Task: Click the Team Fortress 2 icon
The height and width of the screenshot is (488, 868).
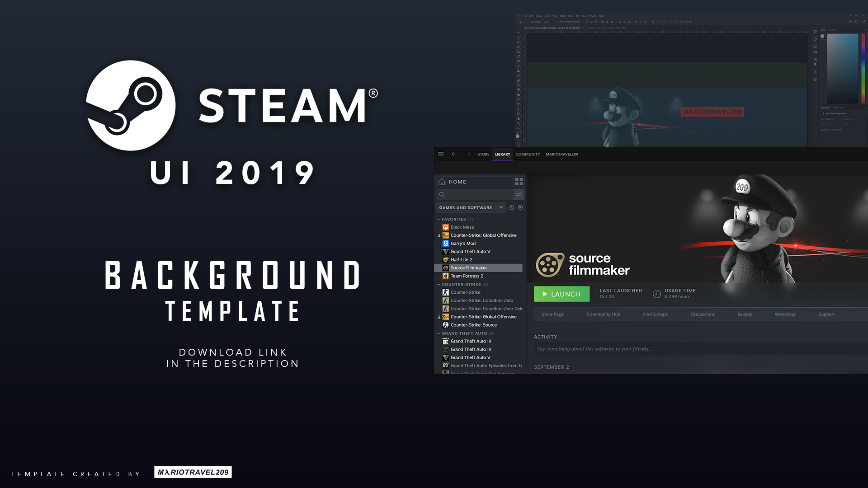Action: (445, 276)
